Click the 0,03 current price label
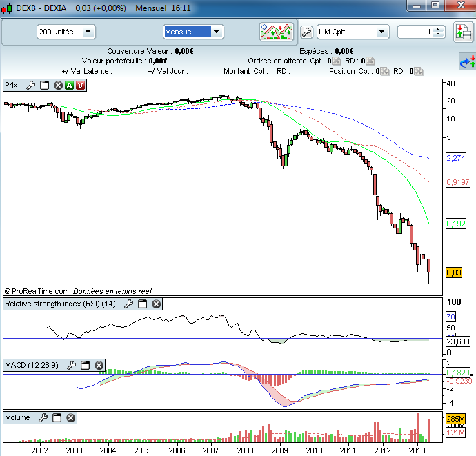 [454, 272]
